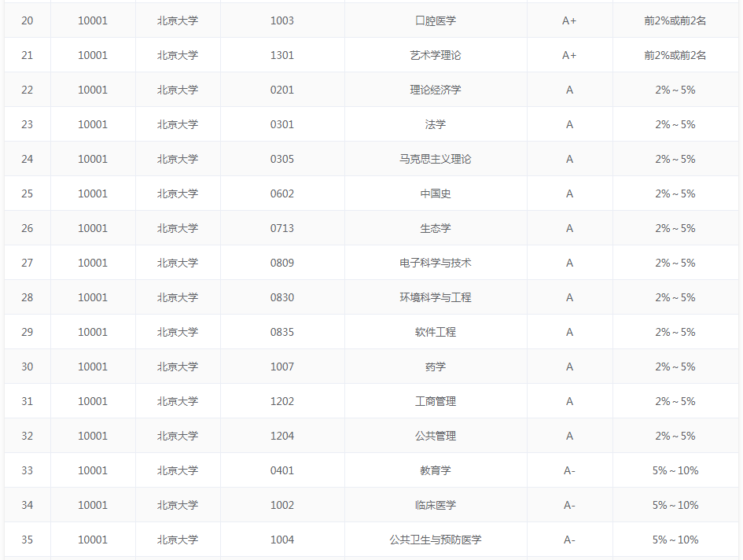Click subject code 0401

[x=282, y=471]
